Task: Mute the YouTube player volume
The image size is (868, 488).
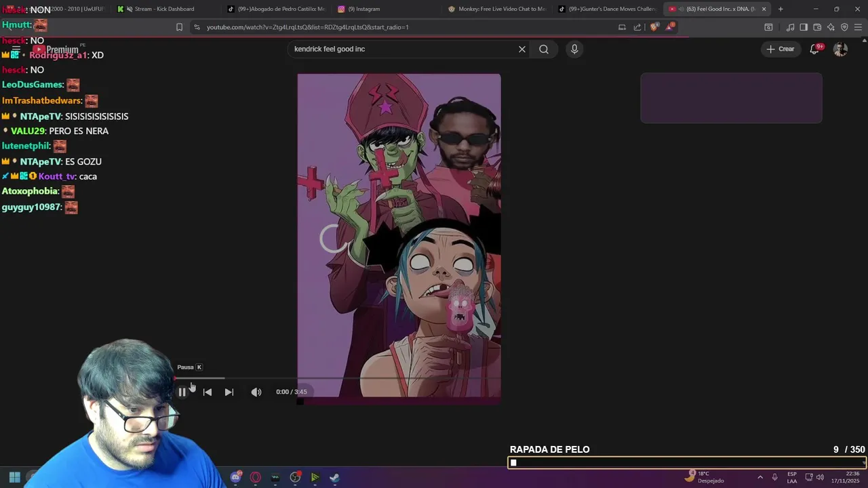Action: coord(256,392)
